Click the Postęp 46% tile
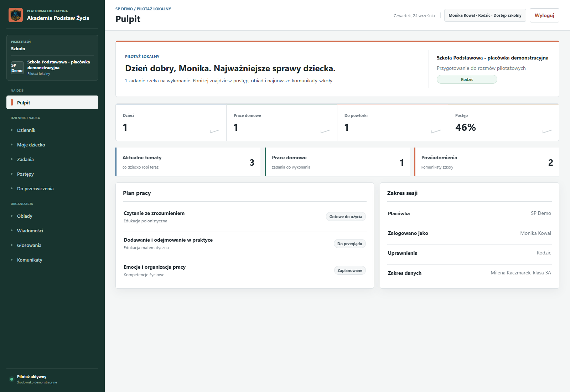 click(503, 122)
